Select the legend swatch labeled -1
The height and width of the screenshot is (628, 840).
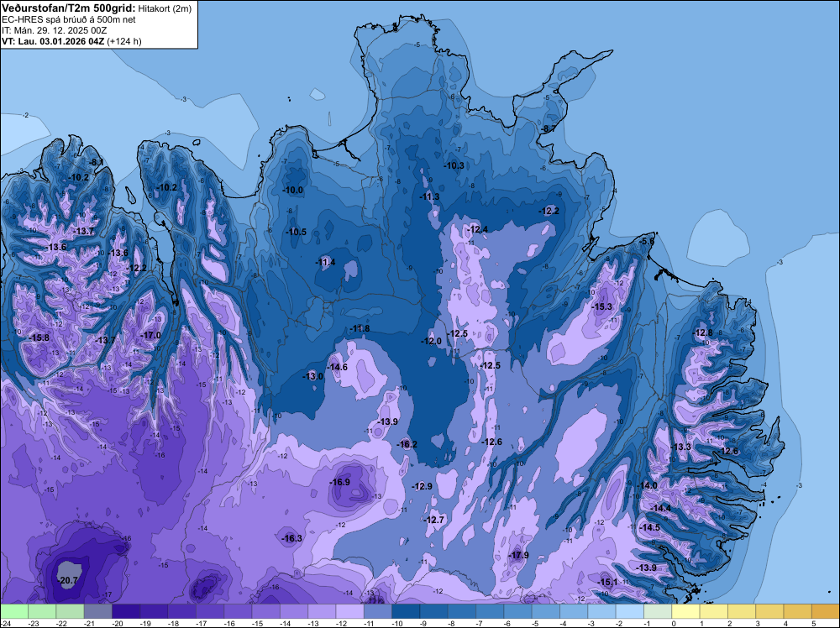tap(658, 611)
